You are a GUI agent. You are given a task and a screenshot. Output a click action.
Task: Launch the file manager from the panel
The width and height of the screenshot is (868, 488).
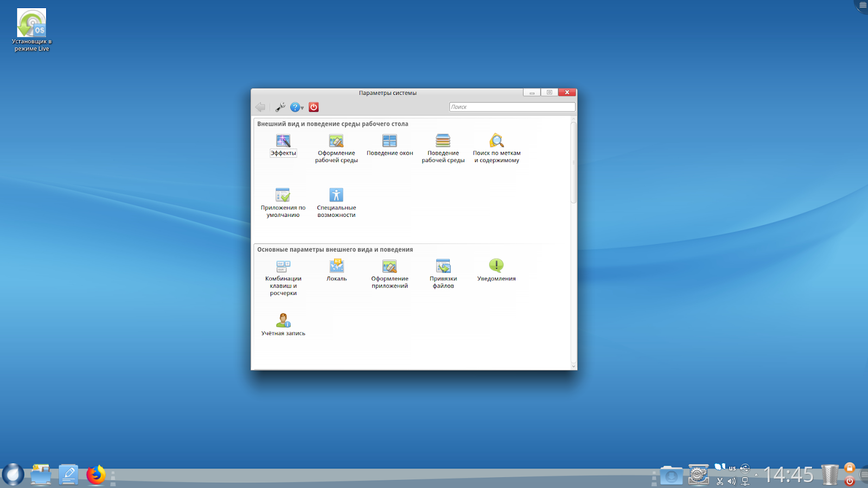[x=41, y=474]
